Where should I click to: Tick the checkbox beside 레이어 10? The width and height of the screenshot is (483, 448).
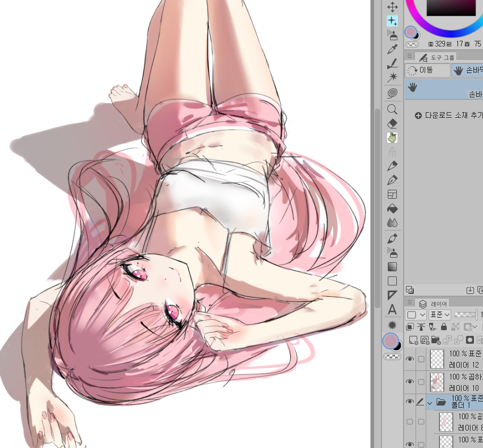coord(421,382)
